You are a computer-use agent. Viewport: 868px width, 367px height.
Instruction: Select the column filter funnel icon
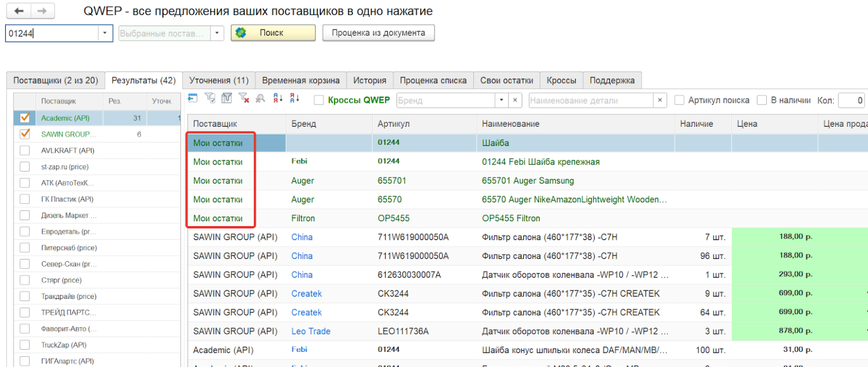coord(225,99)
